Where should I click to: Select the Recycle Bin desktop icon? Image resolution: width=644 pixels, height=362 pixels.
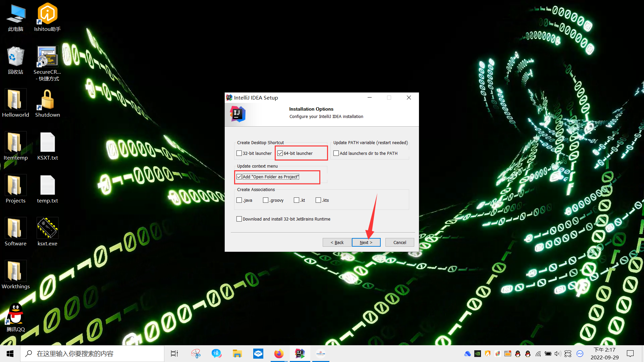pos(15,57)
